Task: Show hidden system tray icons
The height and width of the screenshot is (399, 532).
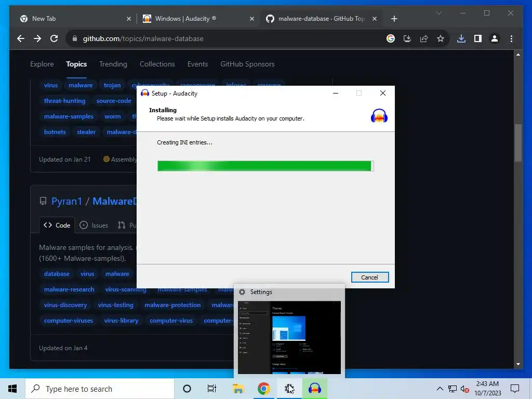Action: coord(440,389)
